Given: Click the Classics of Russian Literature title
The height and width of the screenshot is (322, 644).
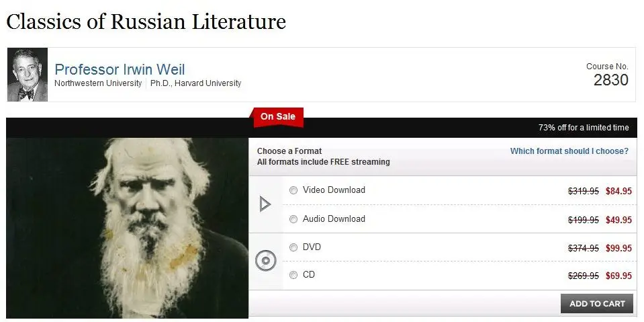Looking at the screenshot, I should pos(146,22).
